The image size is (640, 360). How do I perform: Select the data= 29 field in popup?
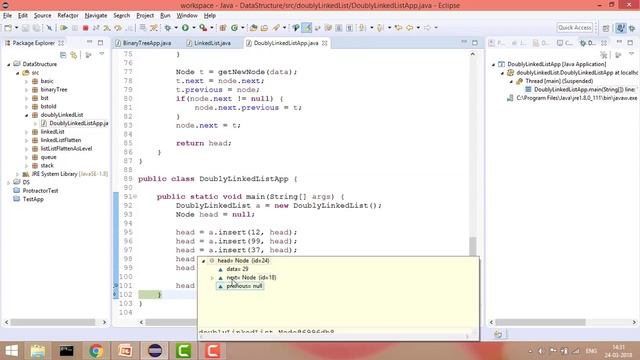237,269
